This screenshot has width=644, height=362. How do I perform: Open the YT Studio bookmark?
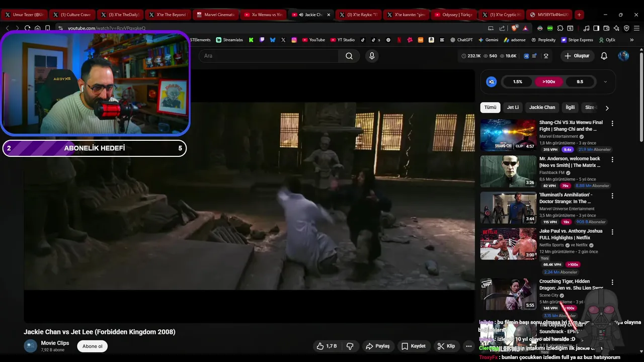[343, 40]
